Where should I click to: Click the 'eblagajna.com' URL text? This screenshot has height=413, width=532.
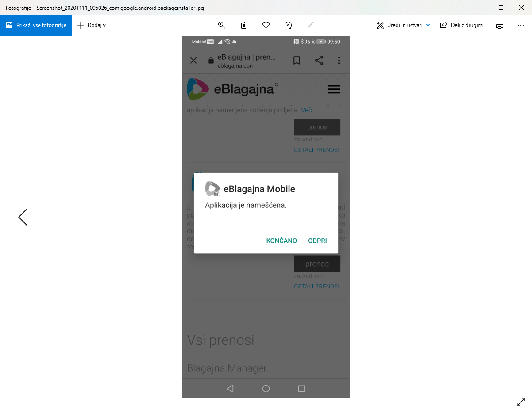click(x=236, y=66)
